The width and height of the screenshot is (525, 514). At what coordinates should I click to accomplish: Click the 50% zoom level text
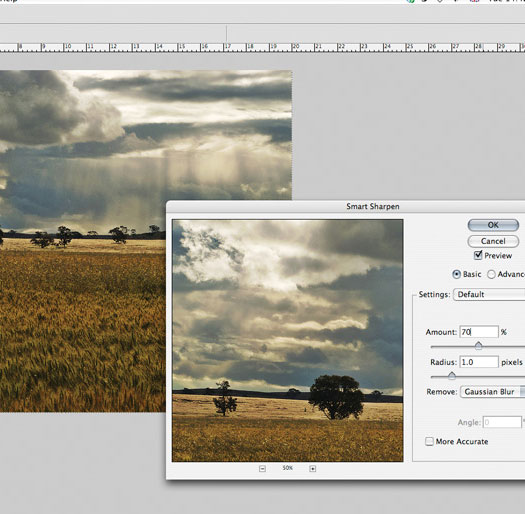click(x=288, y=468)
